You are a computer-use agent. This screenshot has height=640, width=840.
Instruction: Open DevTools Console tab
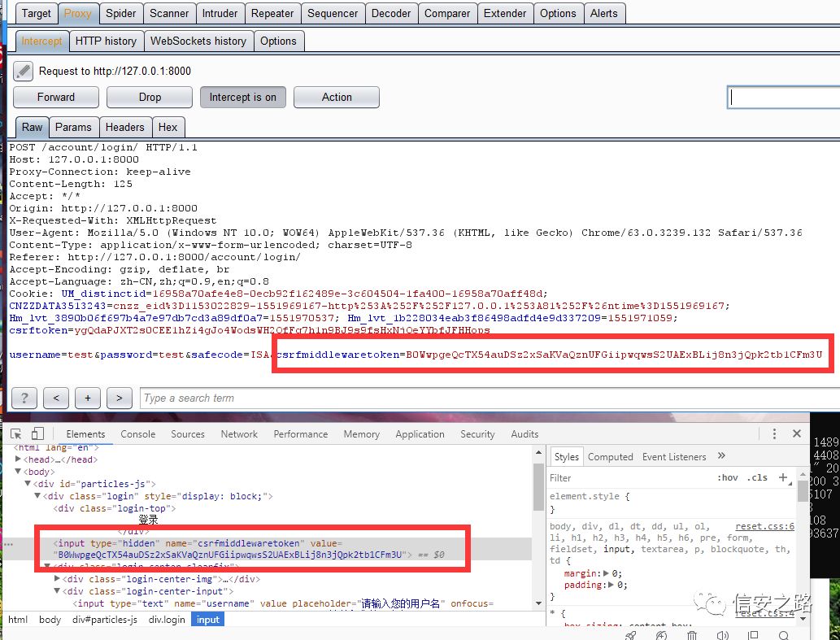(x=137, y=433)
